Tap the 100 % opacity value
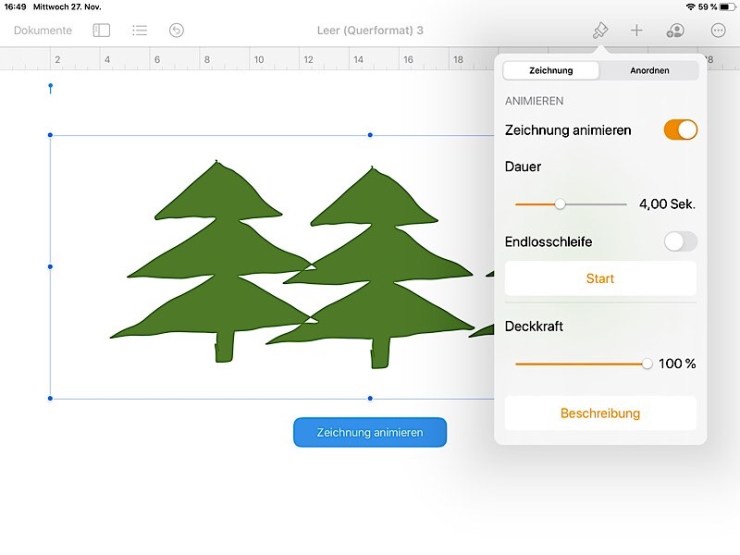This screenshot has height=555, width=740. coord(677,364)
